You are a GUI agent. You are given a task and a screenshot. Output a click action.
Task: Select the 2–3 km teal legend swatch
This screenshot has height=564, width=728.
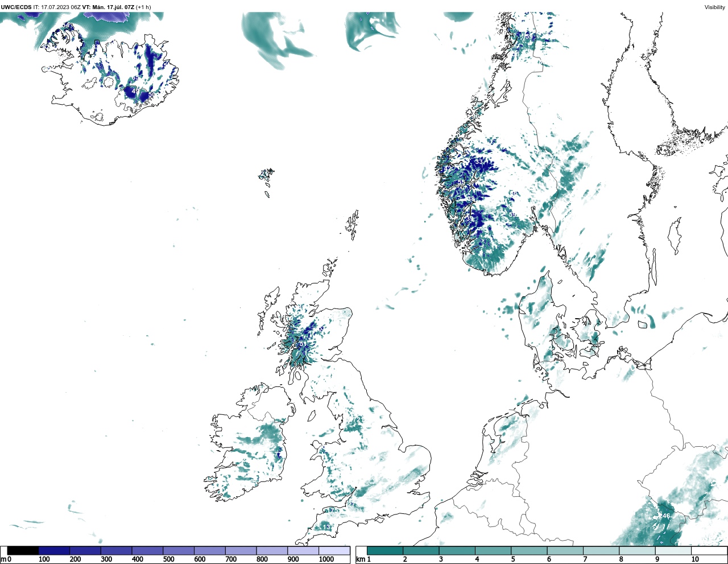coord(421,550)
